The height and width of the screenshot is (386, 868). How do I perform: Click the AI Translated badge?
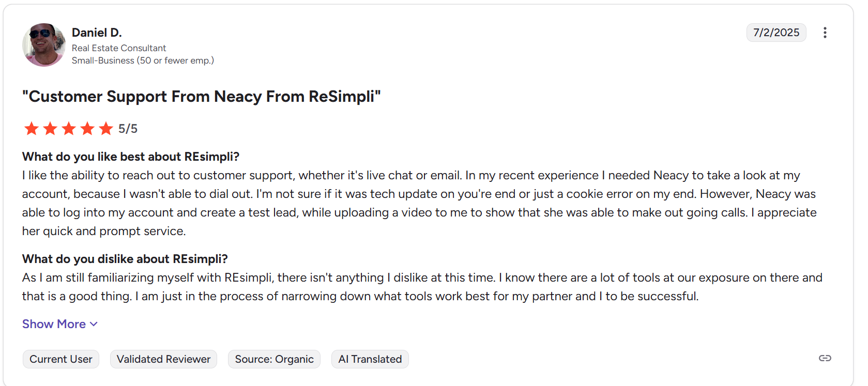(370, 359)
